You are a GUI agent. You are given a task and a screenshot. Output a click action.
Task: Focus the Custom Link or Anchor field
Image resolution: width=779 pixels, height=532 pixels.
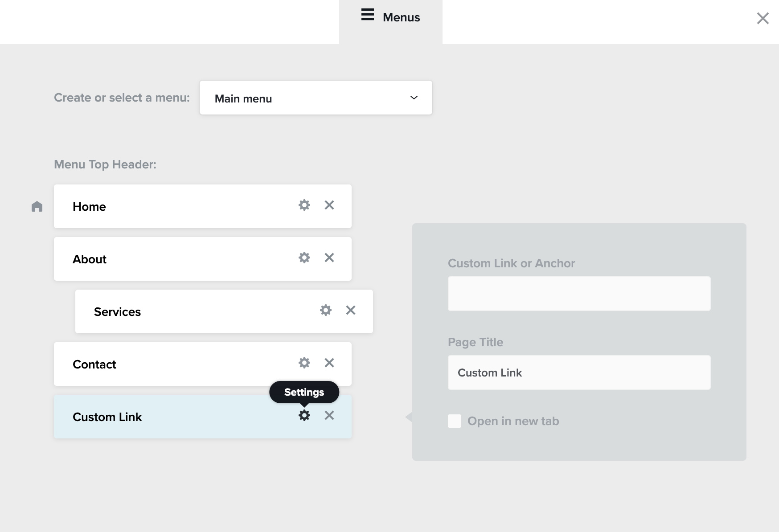point(579,294)
